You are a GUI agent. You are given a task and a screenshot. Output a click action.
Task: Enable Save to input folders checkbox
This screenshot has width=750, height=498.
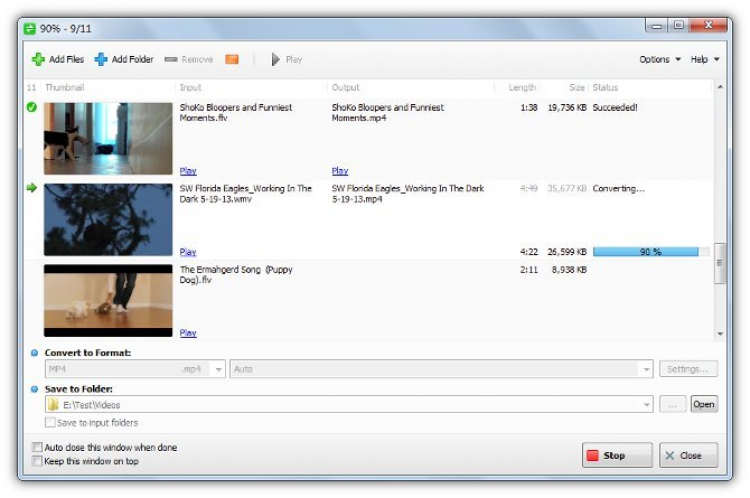coord(50,422)
